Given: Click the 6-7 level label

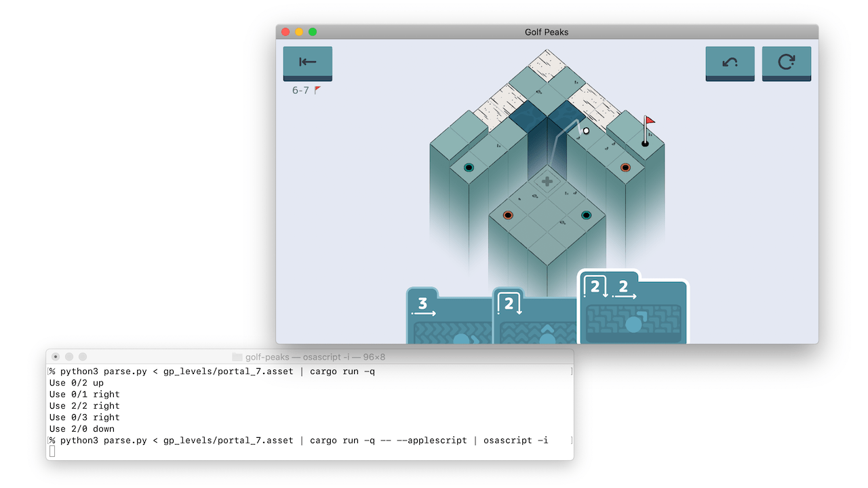Looking at the screenshot, I should tap(300, 90).
